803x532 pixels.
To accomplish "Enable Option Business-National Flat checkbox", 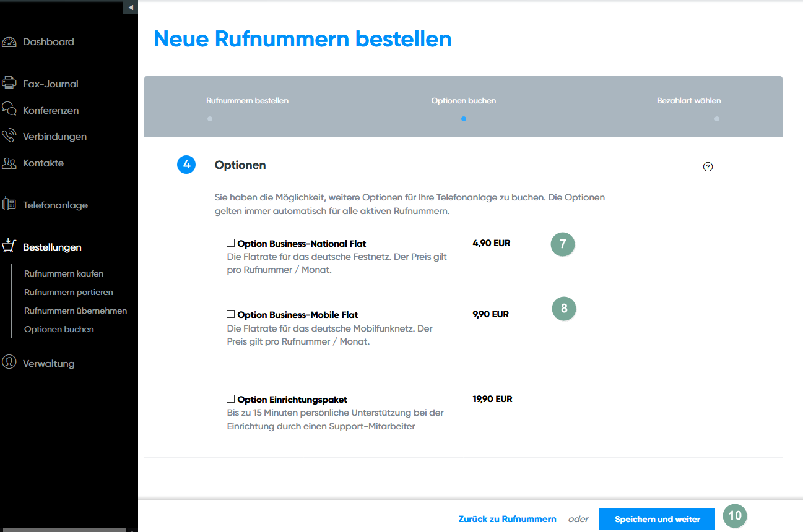I will pos(231,243).
